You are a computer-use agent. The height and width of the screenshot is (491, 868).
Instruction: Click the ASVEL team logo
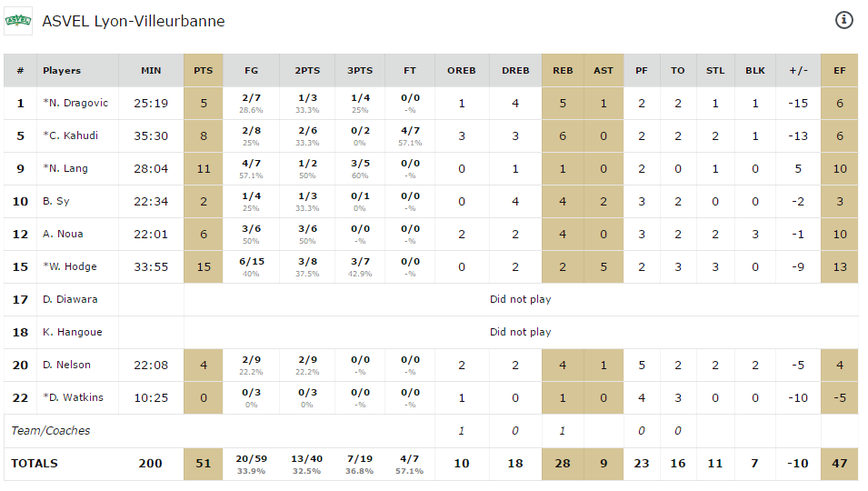pos(18,20)
